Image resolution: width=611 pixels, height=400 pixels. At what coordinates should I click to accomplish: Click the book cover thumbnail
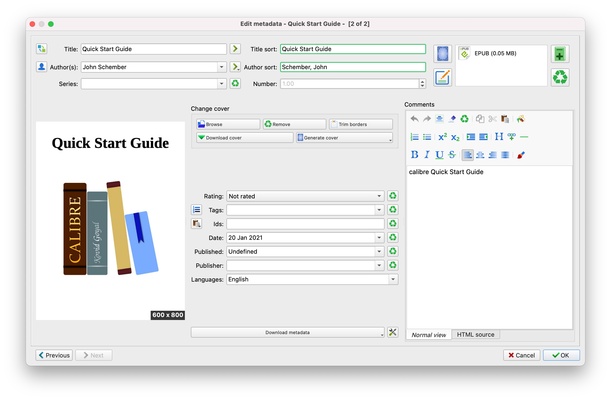point(110,221)
